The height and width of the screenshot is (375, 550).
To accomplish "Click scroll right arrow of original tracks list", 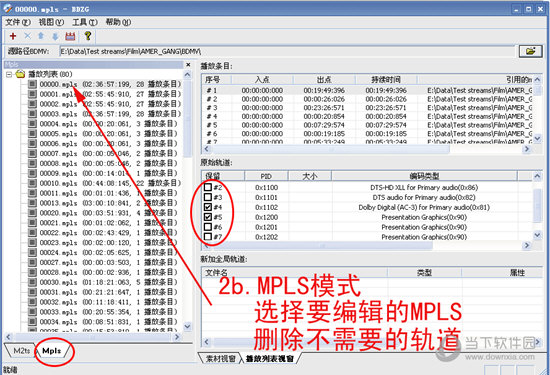I will pos(526,245).
